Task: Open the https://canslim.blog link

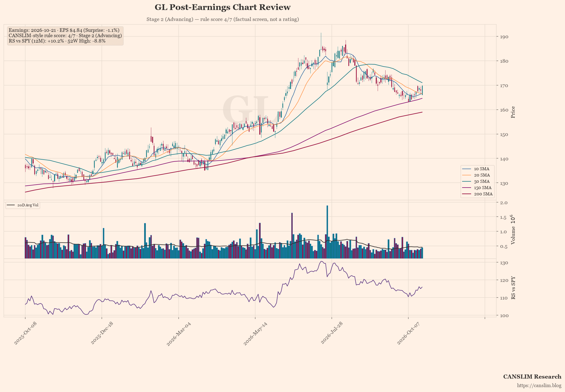Action: click(x=539, y=385)
